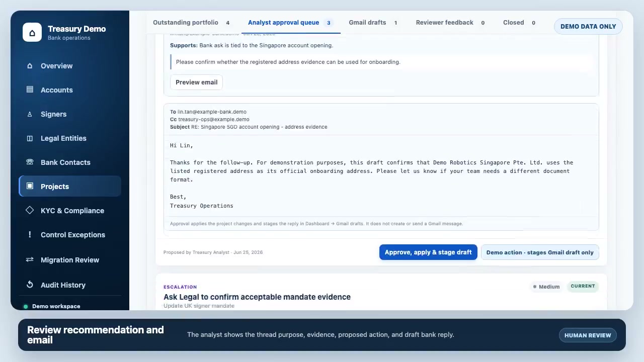Open Migration Review arrows icon
This screenshot has width=644, height=362.
pos(30,259)
